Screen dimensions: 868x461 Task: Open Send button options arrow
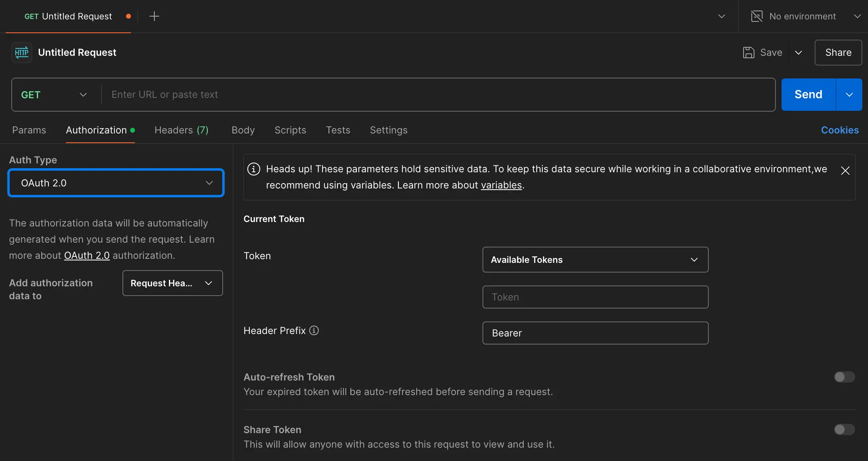[x=849, y=95]
